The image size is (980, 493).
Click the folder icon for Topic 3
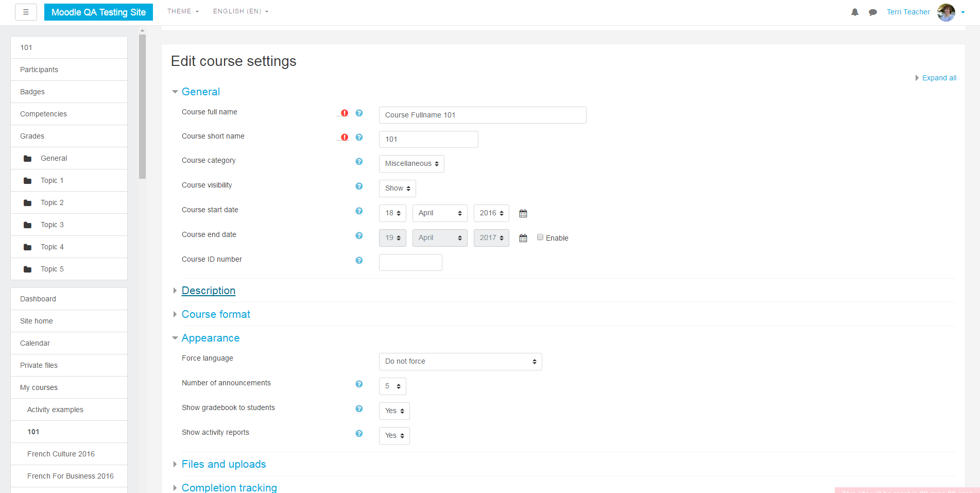tap(28, 225)
